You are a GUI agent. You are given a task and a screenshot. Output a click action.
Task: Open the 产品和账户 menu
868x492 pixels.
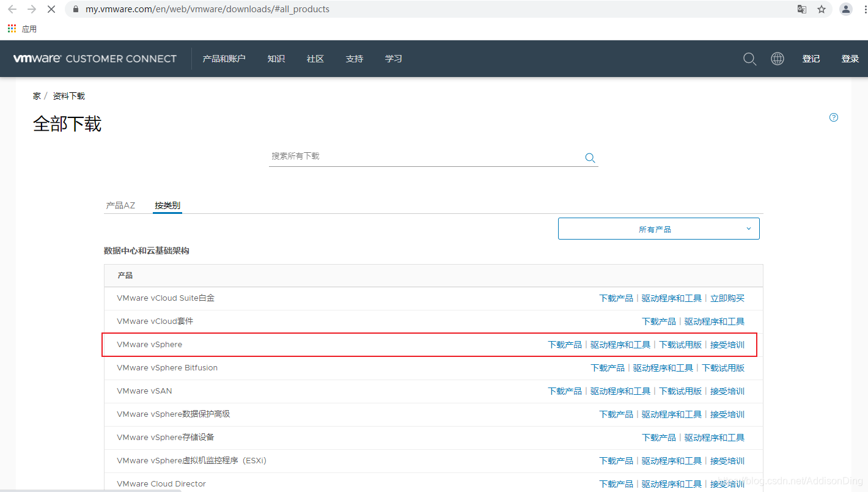[x=224, y=59]
